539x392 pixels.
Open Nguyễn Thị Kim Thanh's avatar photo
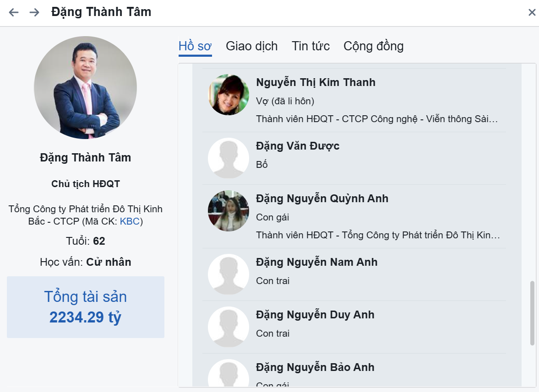(x=229, y=94)
